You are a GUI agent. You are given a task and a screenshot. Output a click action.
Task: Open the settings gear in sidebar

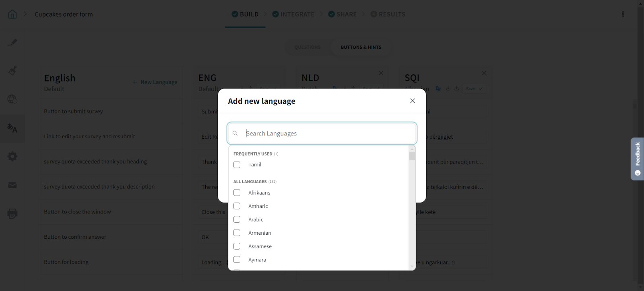(x=12, y=156)
